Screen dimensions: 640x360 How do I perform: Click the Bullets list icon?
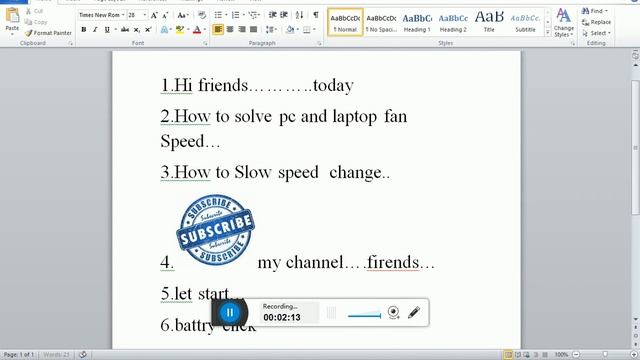pyautogui.click(x=218, y=15)
